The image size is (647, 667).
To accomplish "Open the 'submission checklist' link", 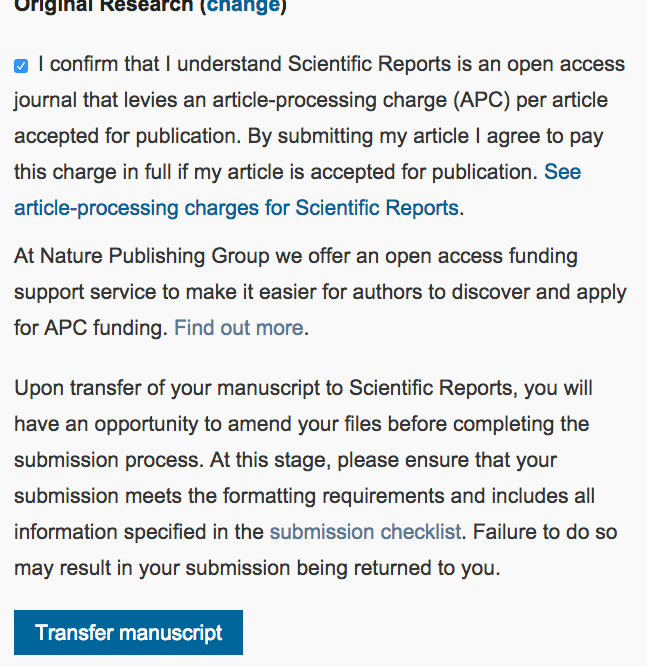I will (x=365, y=532).
